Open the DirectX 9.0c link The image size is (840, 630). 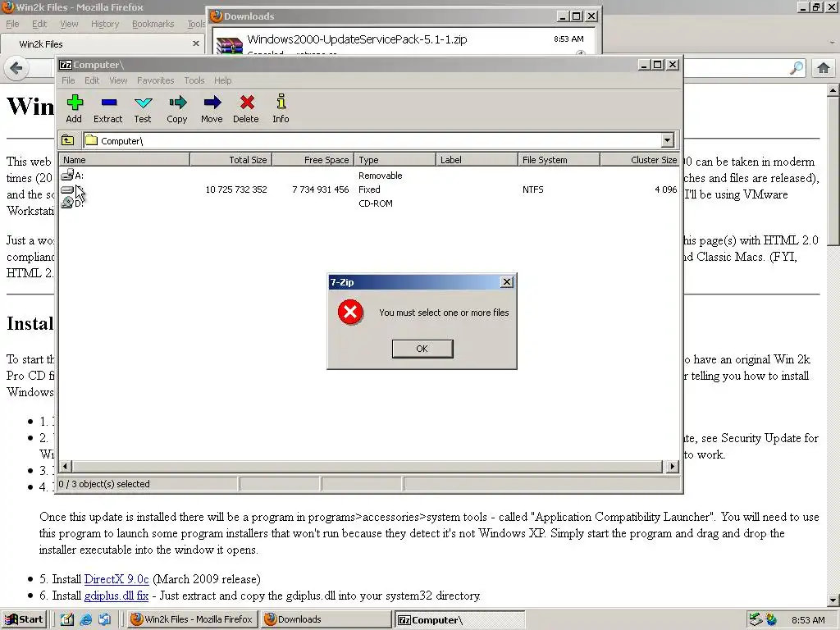(x=116, y=579)
